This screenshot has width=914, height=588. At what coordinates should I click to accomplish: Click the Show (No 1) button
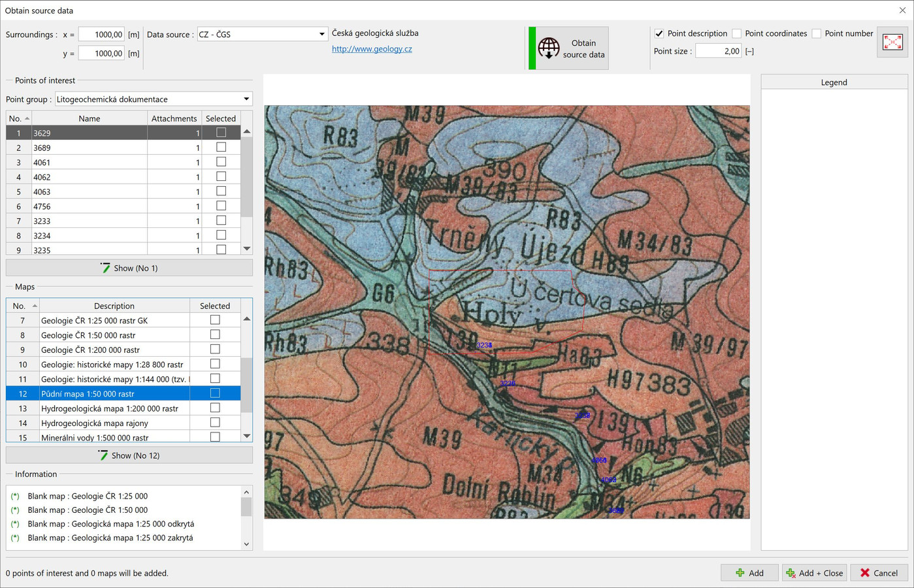tap(129, 268)
